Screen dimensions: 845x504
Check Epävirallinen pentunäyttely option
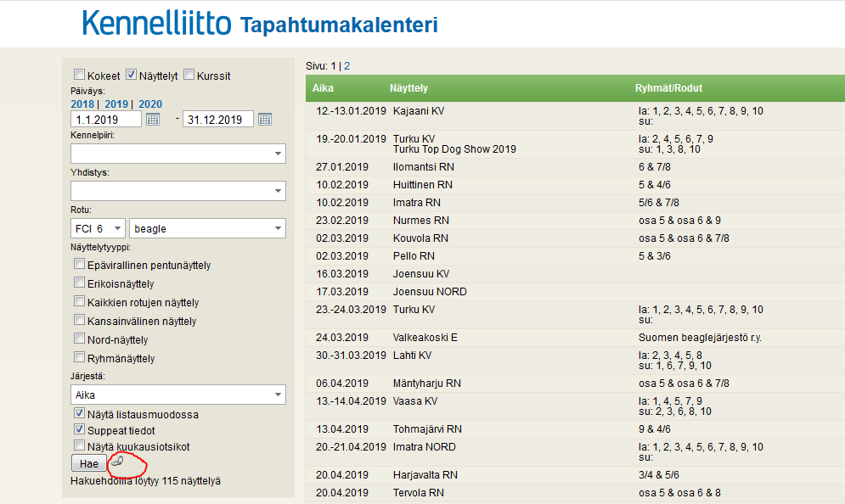(79, 264)
